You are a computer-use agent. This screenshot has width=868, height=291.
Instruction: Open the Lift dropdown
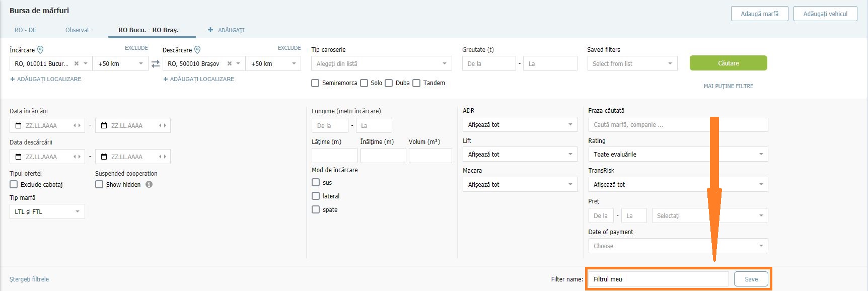pos(520,154)
